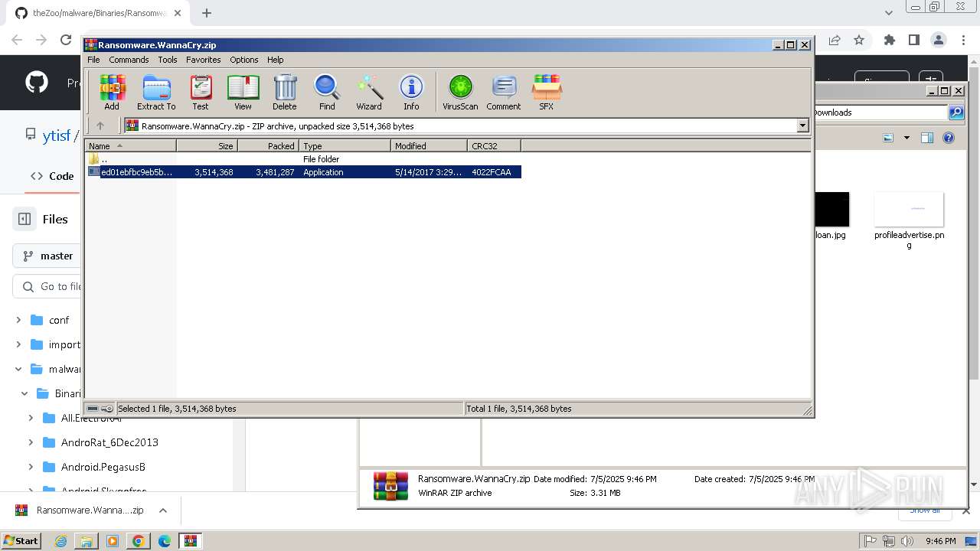Collapse the GitHub file tree panel icon
Viewport: 980px width, 551px height.
tap(24, 219)
